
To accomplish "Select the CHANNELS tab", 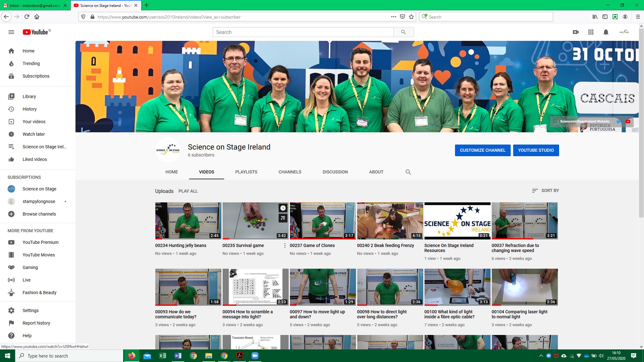I will pyautogui.click(x=290, y=172).
